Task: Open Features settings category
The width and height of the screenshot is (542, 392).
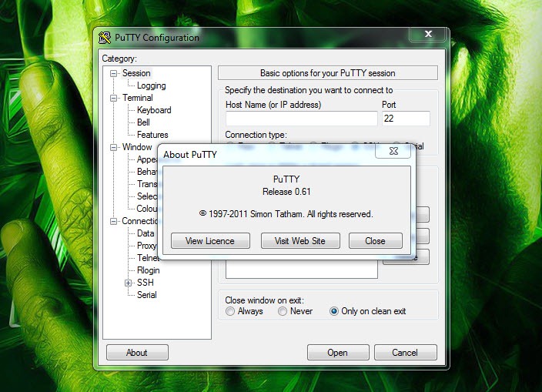Action: point(152,135)
